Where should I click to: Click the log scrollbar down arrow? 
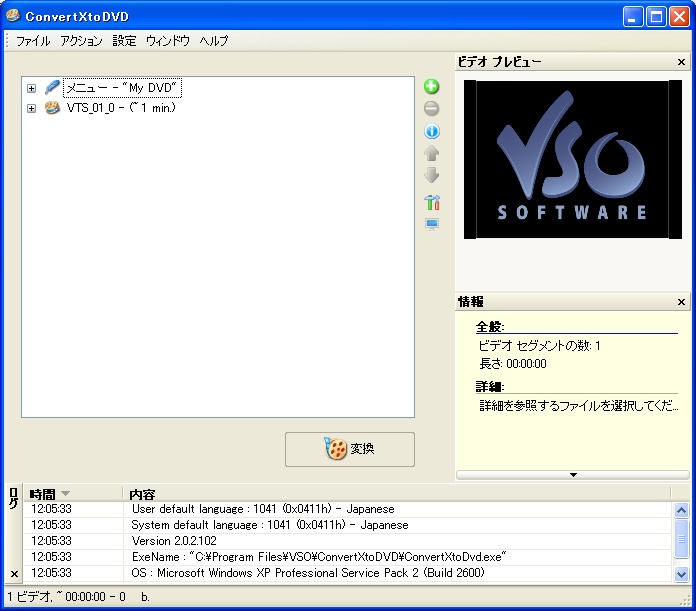point(681,574)
